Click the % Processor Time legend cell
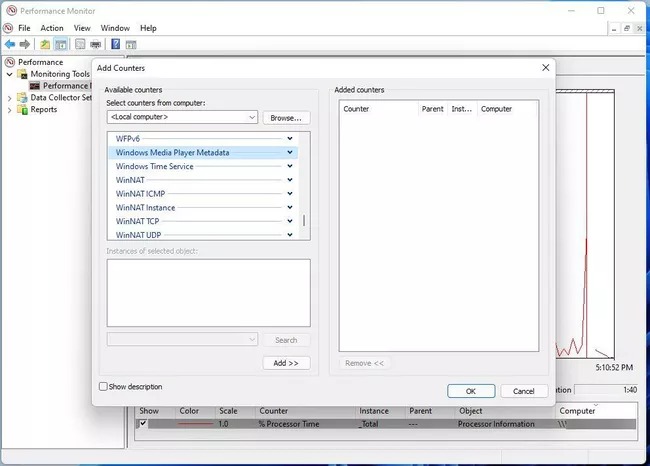 pyautogui.click(x=289, y=424)
